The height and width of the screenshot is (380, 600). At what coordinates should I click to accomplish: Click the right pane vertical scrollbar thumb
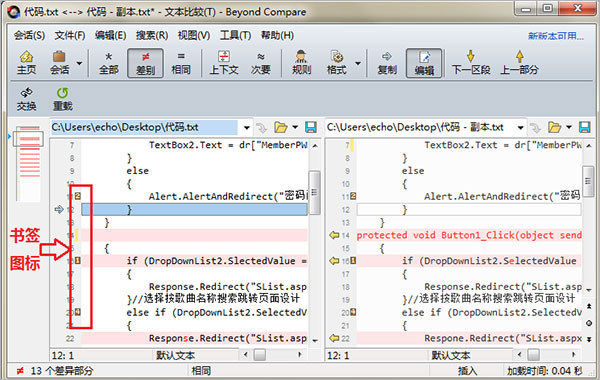588,181
